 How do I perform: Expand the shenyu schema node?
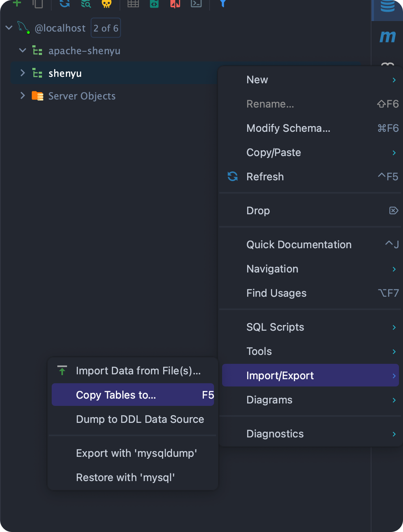click(x=23, y=73)
